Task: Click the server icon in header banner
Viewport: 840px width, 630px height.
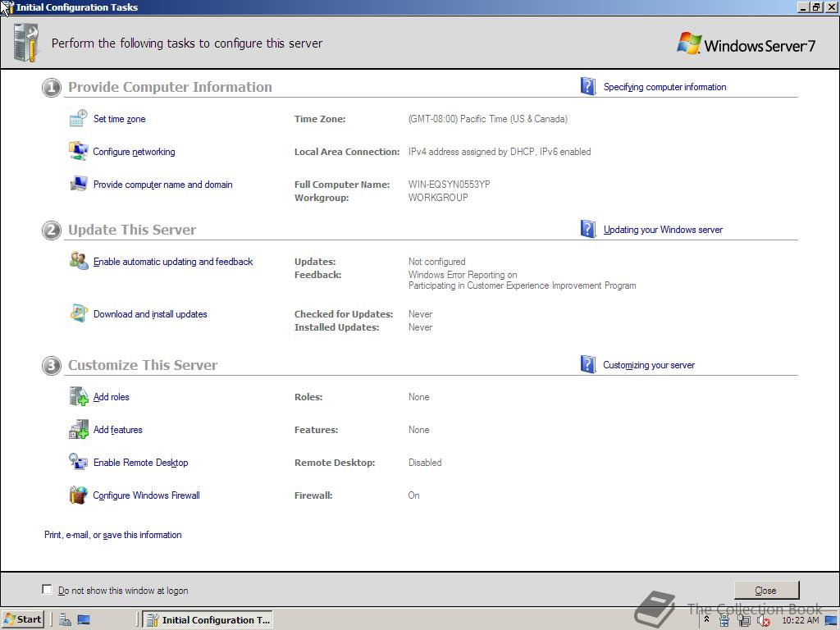Action: (x=26, y=43)
